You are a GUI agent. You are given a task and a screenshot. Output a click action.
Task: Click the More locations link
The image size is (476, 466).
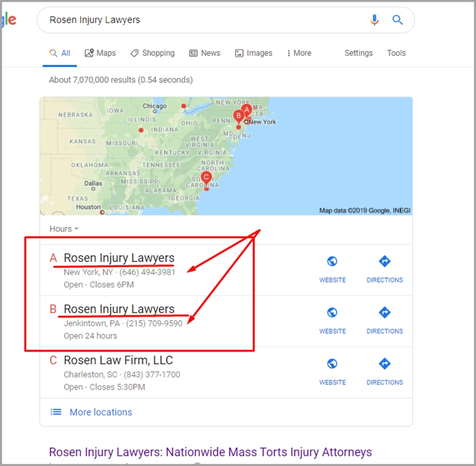pos(100,412)
